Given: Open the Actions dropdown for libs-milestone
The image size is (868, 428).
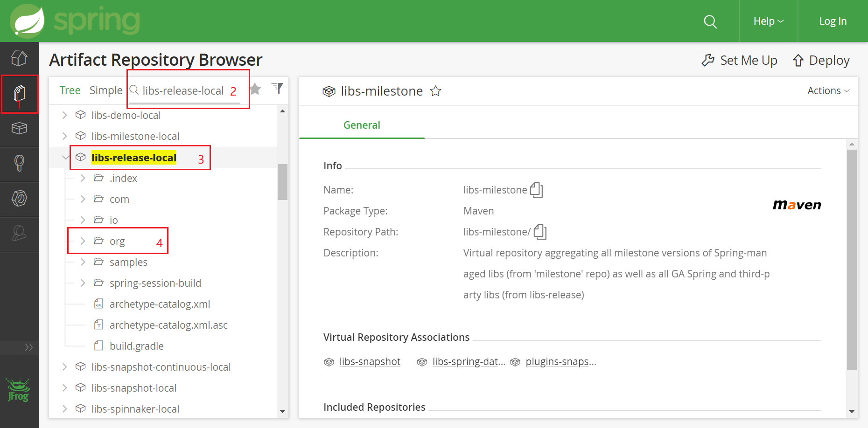Looking at the screenshot, I should point(827,90).
